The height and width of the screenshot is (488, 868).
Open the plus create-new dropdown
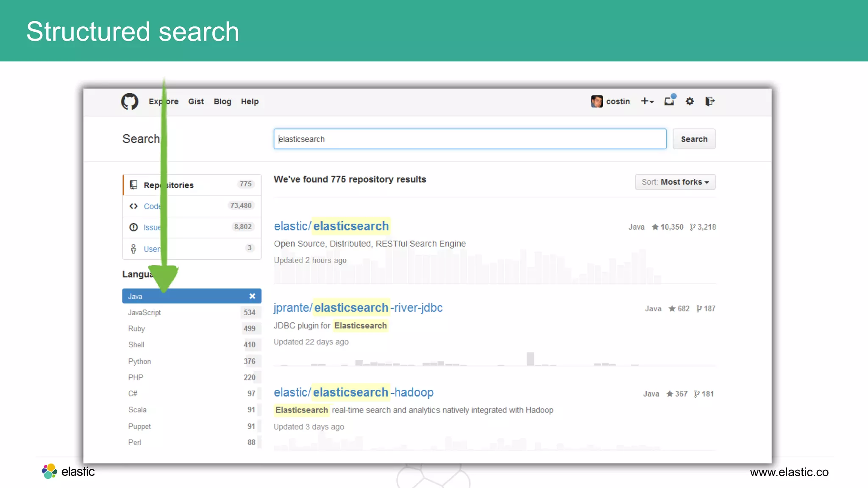(647, 101)
